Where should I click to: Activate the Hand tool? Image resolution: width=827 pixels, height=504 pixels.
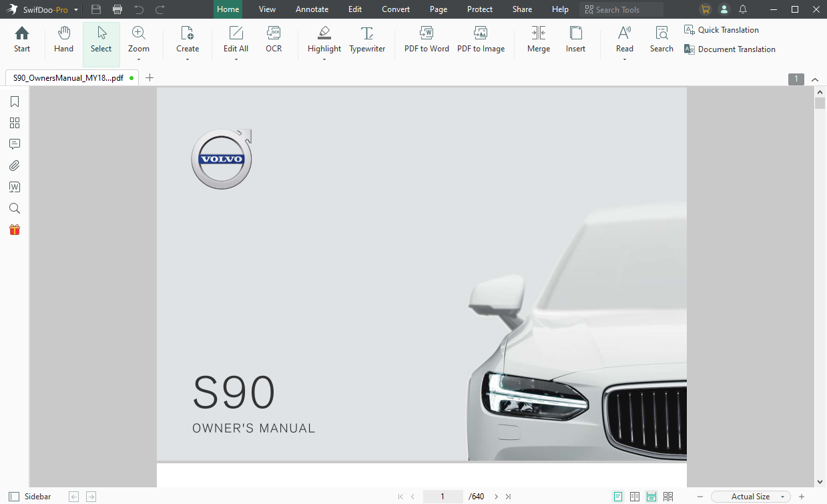point(64,40)
